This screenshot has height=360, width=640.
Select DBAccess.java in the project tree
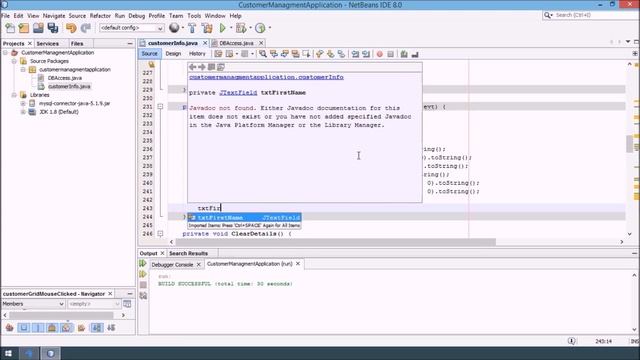(x=64, y=78)
